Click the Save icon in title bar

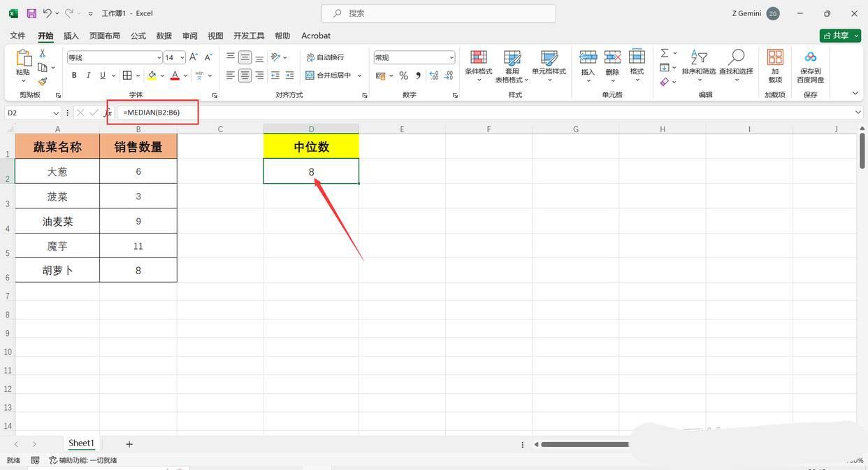click(x=31, y=13)
